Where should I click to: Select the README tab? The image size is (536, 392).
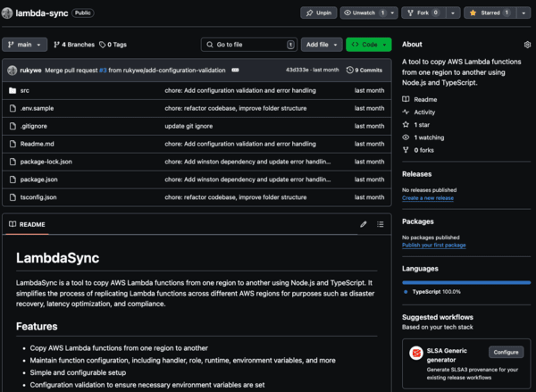pos(27,224)
